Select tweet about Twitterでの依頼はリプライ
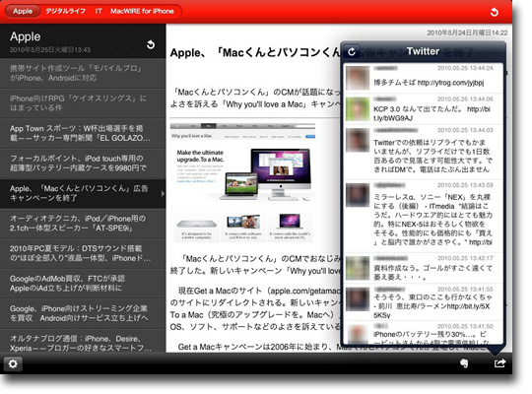The width and height of the screenshot is (532, 394). pyautogui.click(x=423, y=152)
